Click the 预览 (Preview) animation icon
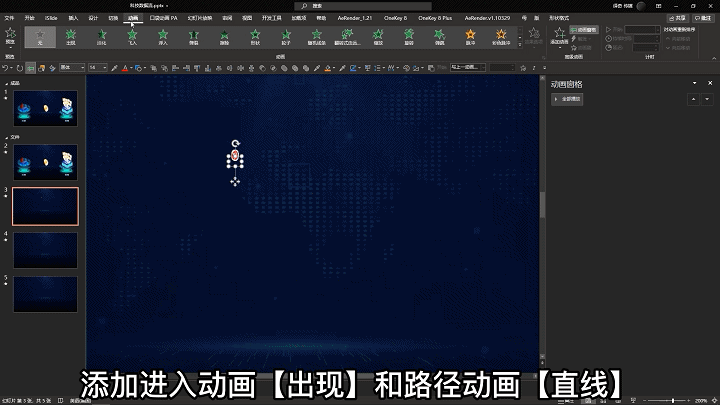This screenshot has height=405, width=720. coord(10,35)
